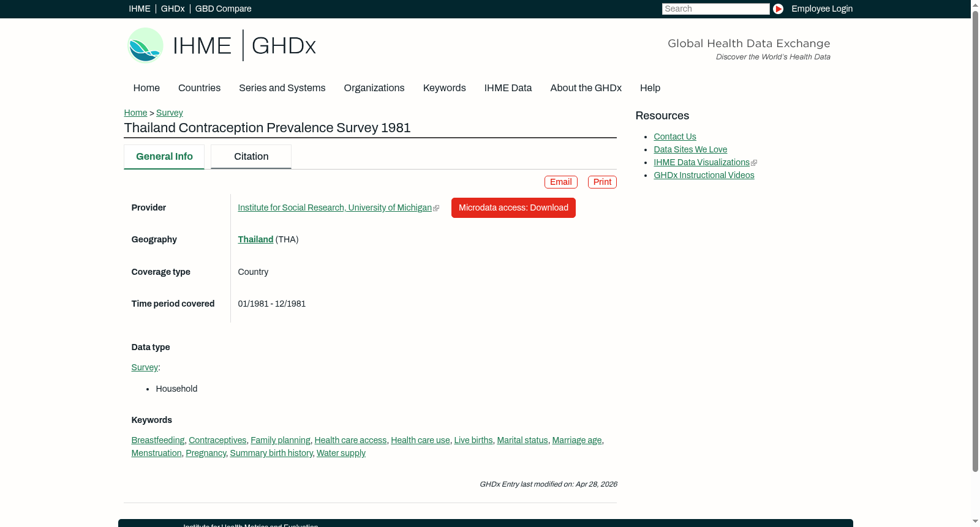Screen dimensions: 980x527
Task: Open Contraceptives keyword link
Action: (217, 440)
